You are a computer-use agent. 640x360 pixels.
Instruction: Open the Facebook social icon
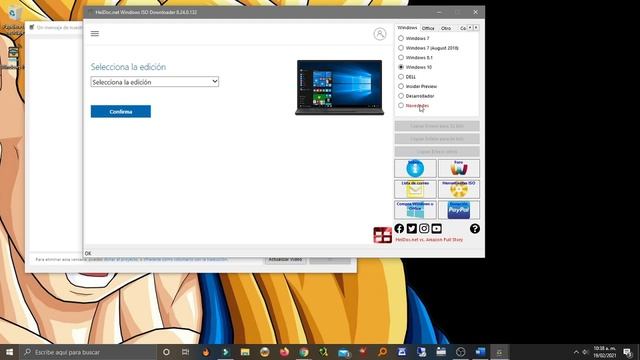tap(399, 229)
